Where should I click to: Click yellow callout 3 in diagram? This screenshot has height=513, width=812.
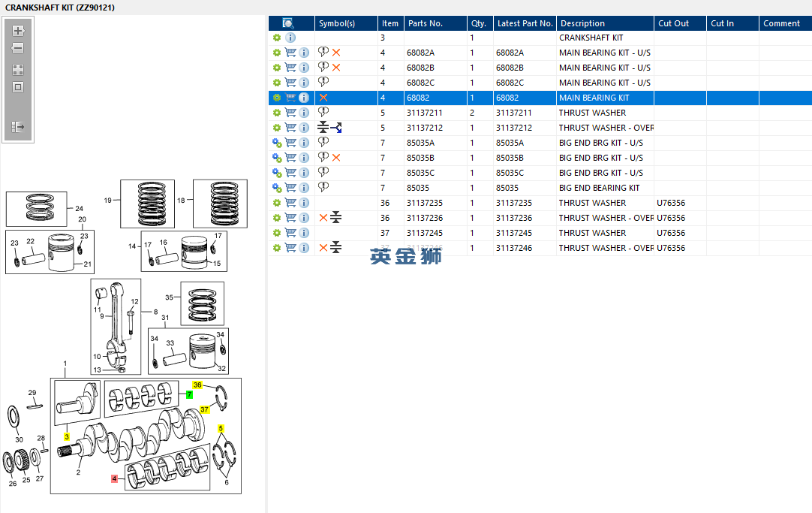tap(67, 436)
